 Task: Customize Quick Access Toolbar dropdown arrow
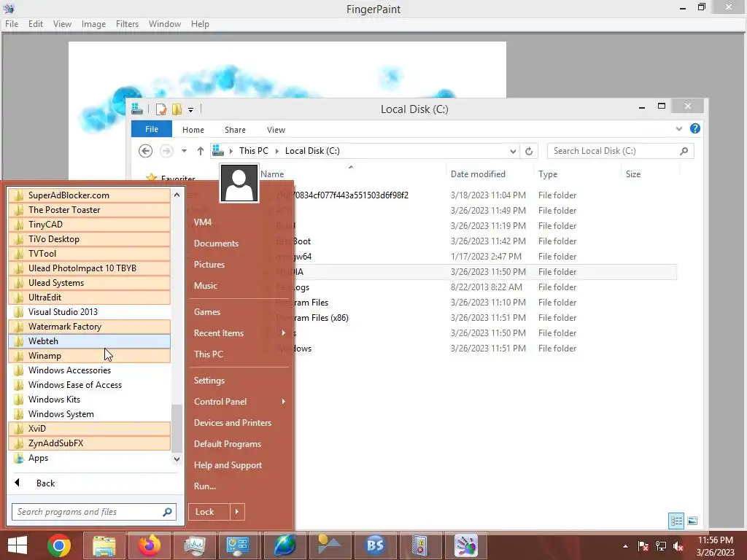coord(190,109)
